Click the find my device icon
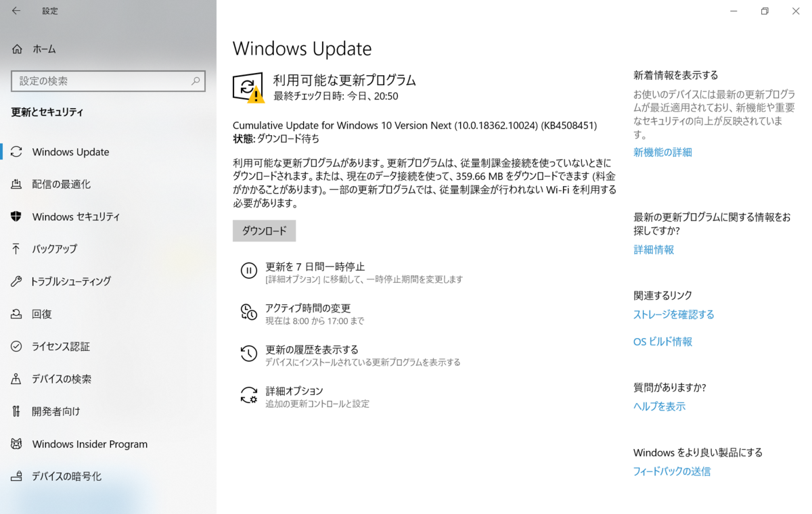 pos(17,379)
